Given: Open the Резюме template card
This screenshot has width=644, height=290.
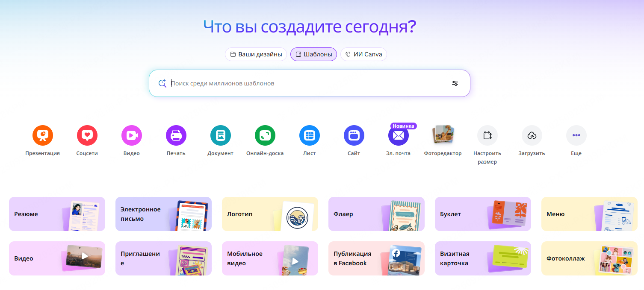Looking at the screenshot, I should pyautogui.click(x=57, y=214).
